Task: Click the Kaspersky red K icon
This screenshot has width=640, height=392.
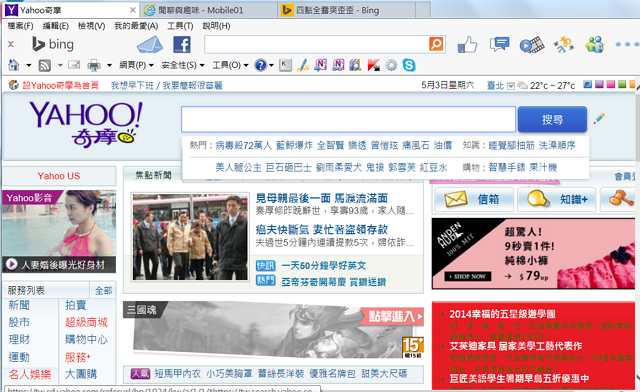Action: click(x=373, y=65)
